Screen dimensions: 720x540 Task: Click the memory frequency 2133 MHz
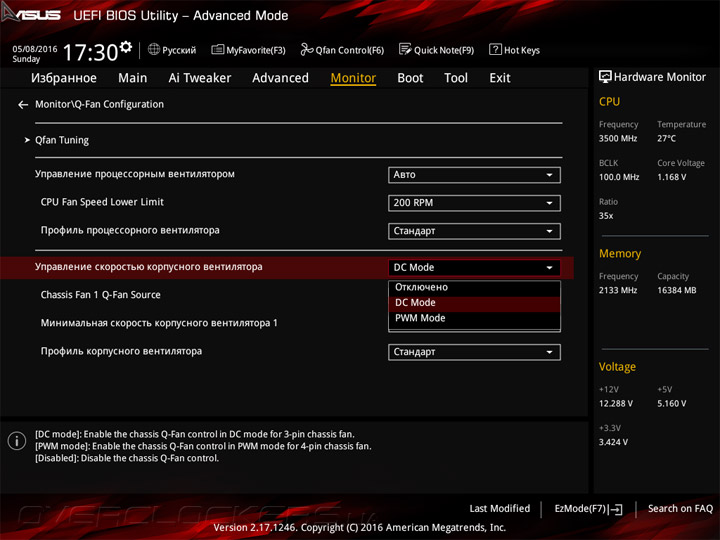[618, 291]
